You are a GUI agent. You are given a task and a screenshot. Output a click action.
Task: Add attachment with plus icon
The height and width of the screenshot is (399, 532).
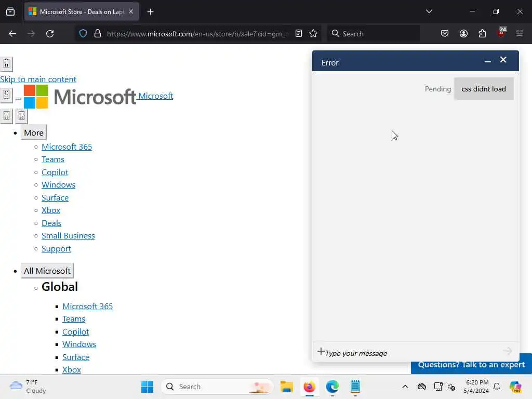click(x=321, y=352)
